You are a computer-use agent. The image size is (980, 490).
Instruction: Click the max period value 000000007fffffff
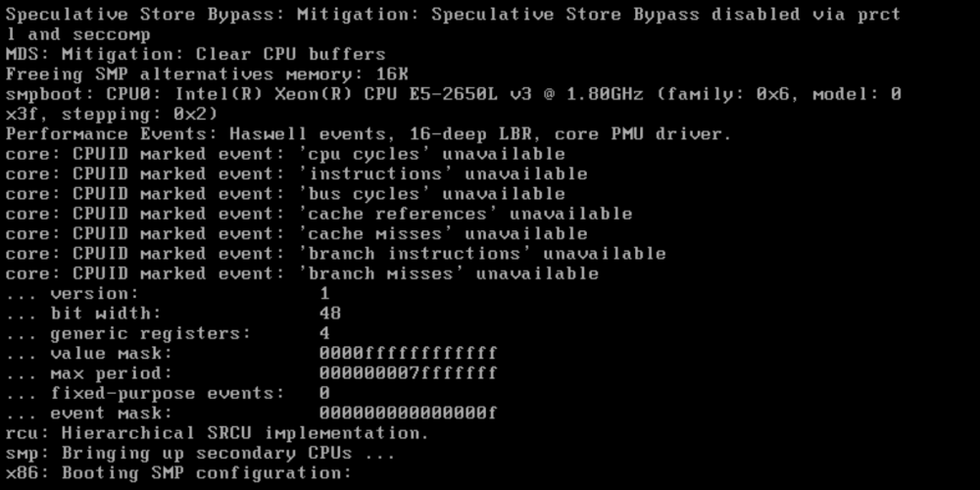(408, 373)
